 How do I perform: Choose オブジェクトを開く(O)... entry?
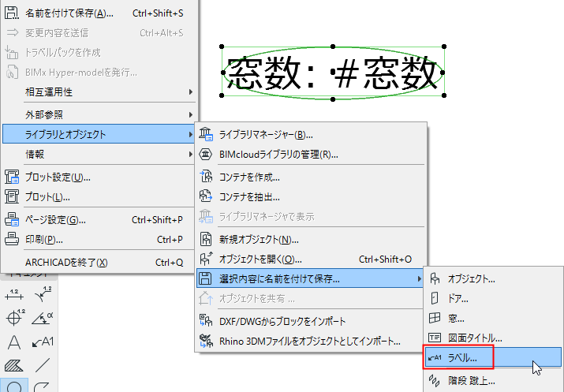click(x=311, y=259)
